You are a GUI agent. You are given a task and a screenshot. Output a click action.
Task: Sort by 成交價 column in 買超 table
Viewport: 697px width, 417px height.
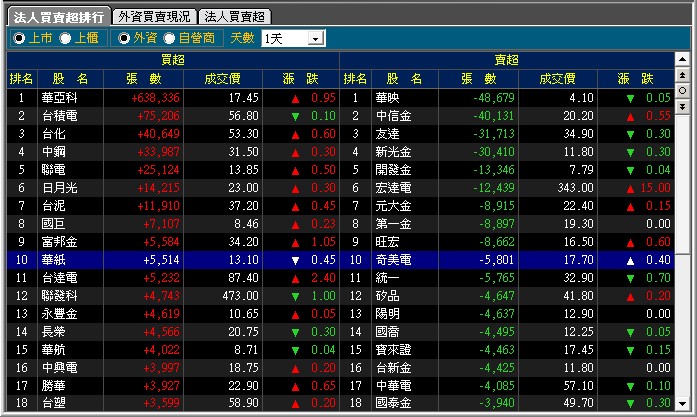coord(223,79)
